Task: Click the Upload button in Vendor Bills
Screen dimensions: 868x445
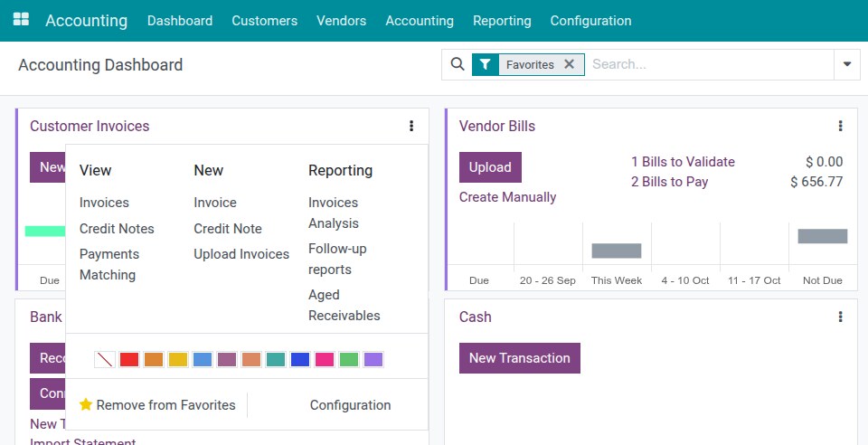Action: pos(490,167)
